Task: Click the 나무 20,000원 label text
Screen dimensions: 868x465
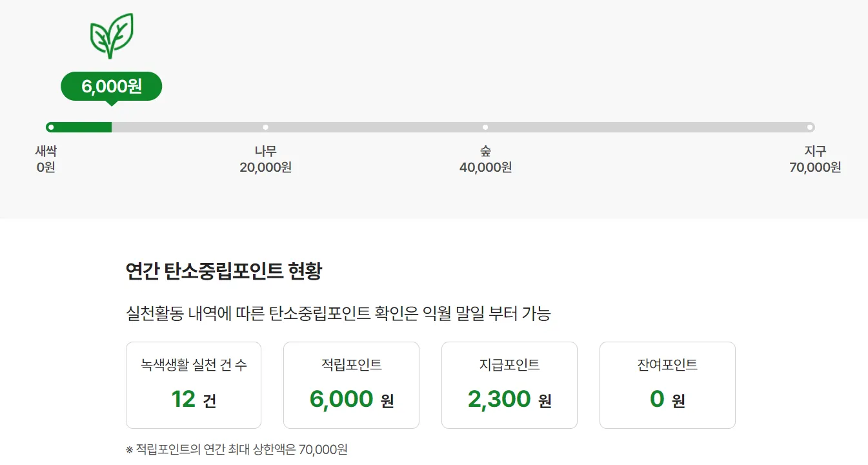Action: 265,158
